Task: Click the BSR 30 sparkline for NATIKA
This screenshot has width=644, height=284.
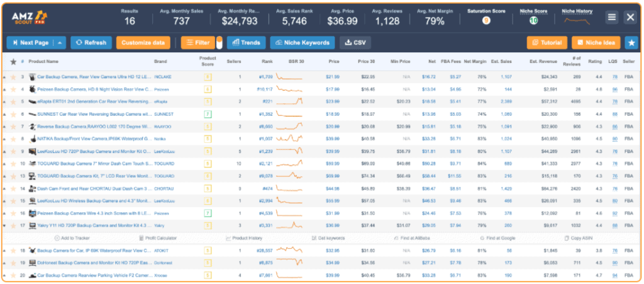Action: [289, 139]
